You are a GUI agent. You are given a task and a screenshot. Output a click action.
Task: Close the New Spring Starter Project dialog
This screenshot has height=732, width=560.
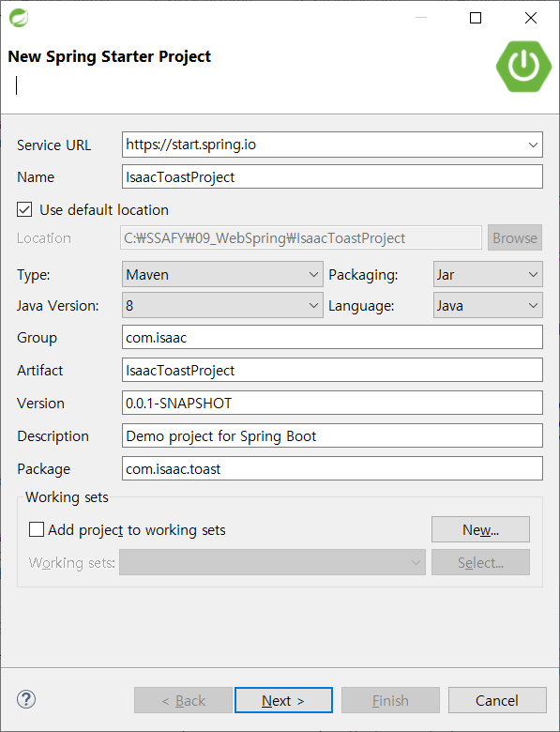(531, 18)
